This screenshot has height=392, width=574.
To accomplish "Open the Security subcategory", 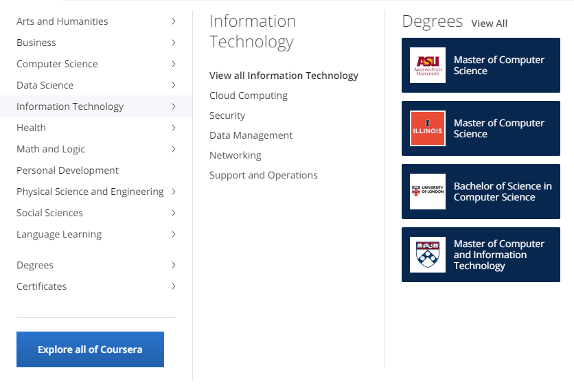I will [x=227, y=115].
